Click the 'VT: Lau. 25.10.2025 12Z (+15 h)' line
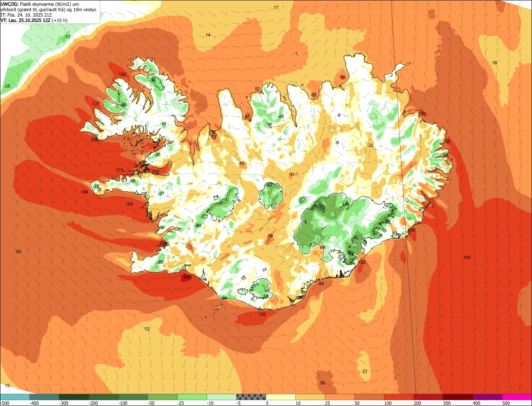 (x=34, y=20)
